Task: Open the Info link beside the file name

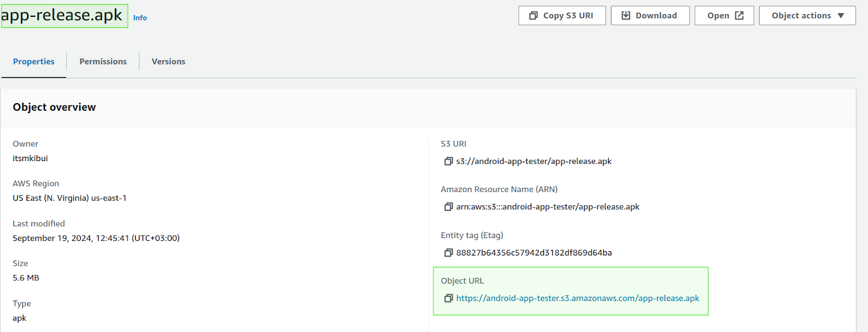Action: (140, 18)
